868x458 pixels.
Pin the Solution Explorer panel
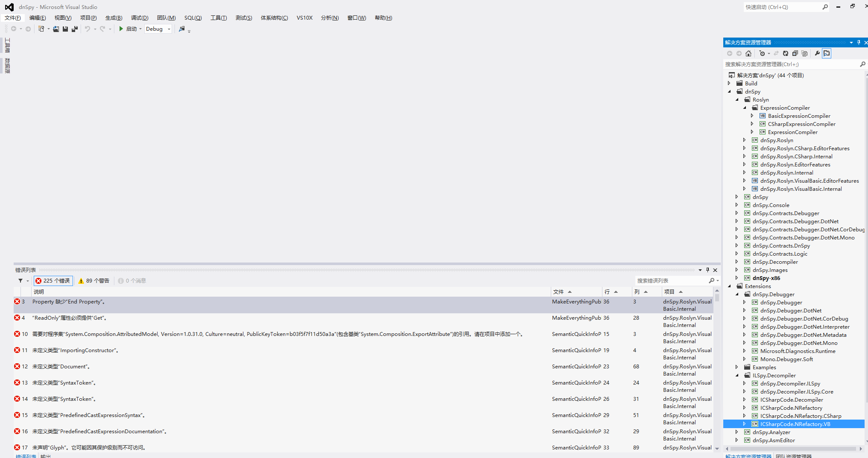859,42
